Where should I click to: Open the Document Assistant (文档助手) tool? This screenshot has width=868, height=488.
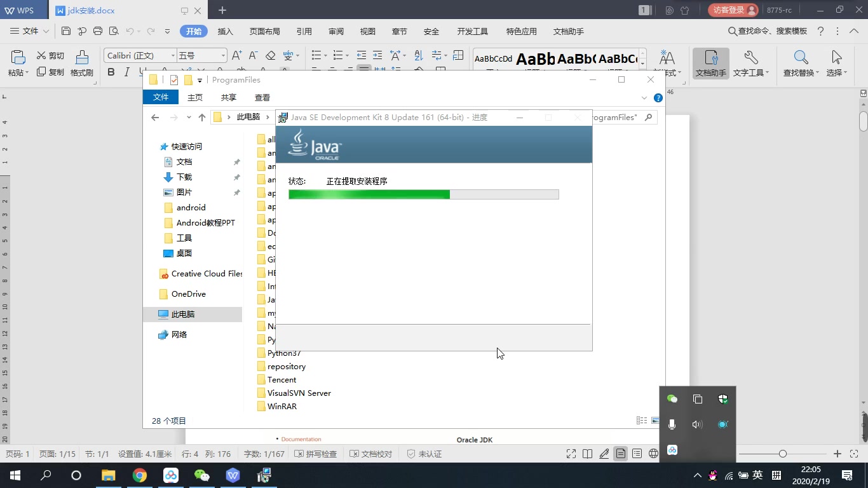710,64
